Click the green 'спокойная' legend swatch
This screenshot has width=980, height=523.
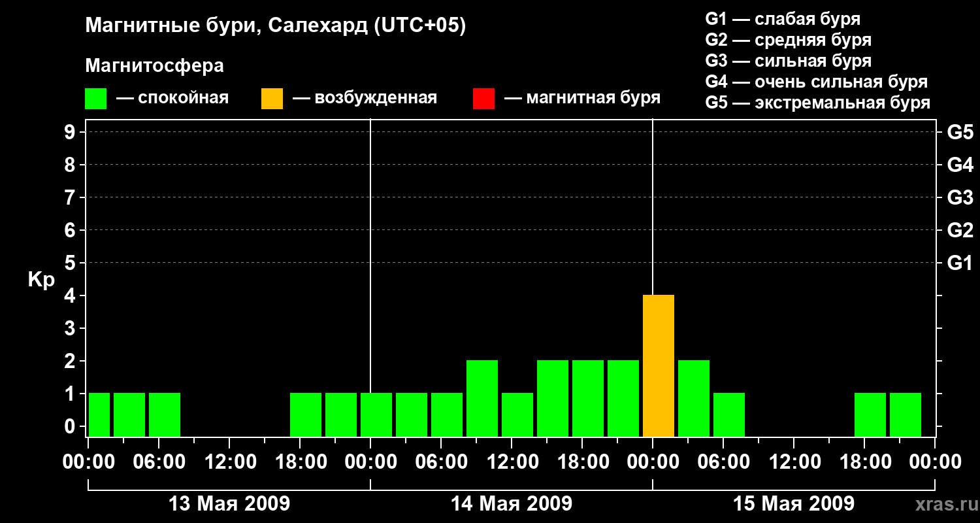(x=95, y=99)
